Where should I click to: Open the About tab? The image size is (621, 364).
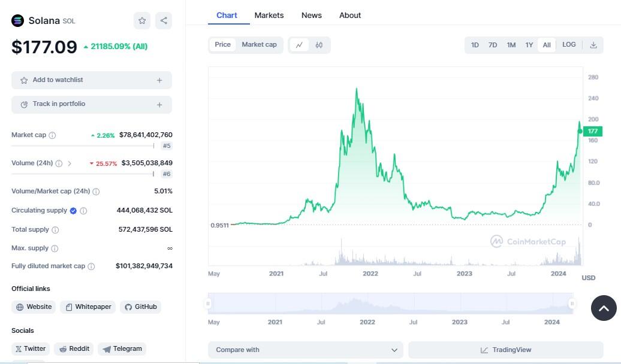pos(350,16)
